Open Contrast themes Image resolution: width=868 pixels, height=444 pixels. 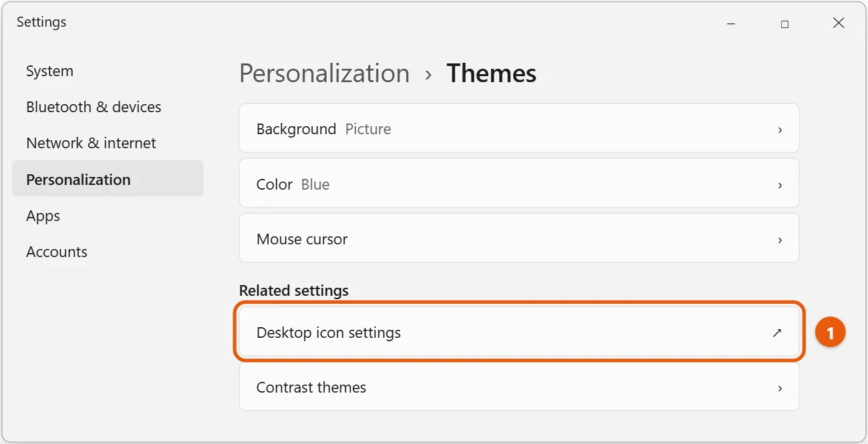click(x=519, y=387)
